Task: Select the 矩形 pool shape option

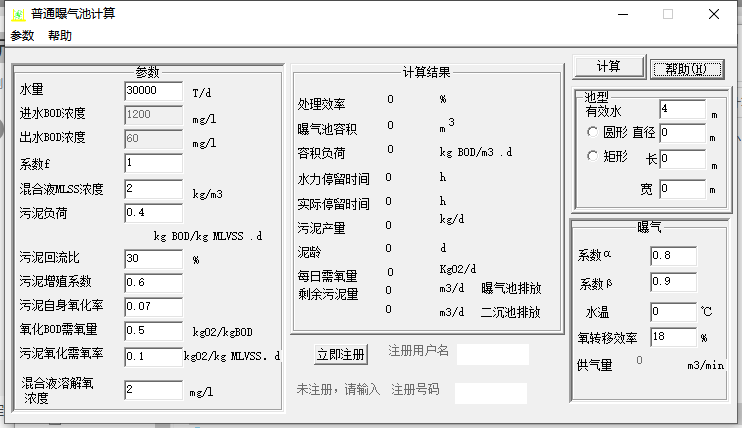Action: coord(593,156)
